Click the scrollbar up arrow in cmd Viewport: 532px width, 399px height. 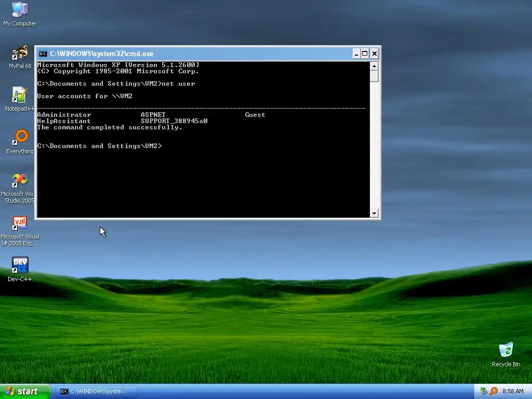coord(374,66)
